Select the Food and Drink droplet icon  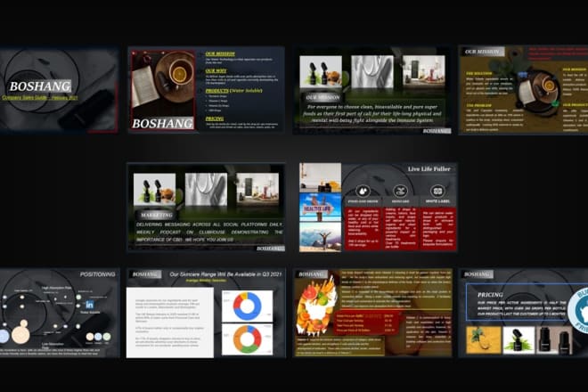click(363, 191)
